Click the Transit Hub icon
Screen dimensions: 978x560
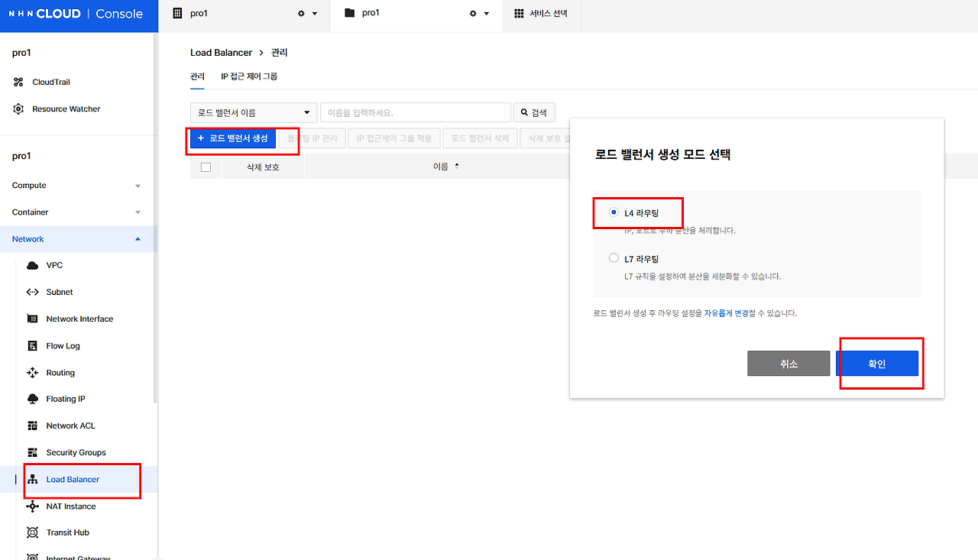coord(32,532)
